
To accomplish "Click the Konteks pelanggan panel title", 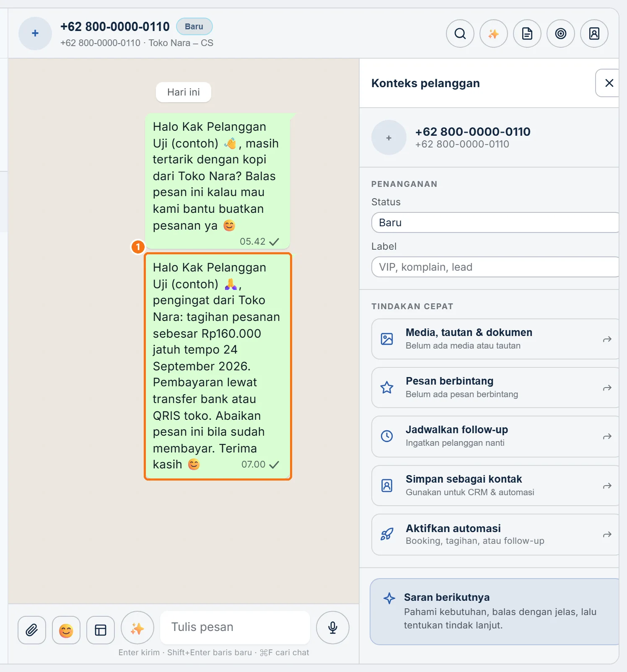I will point(425,83).
